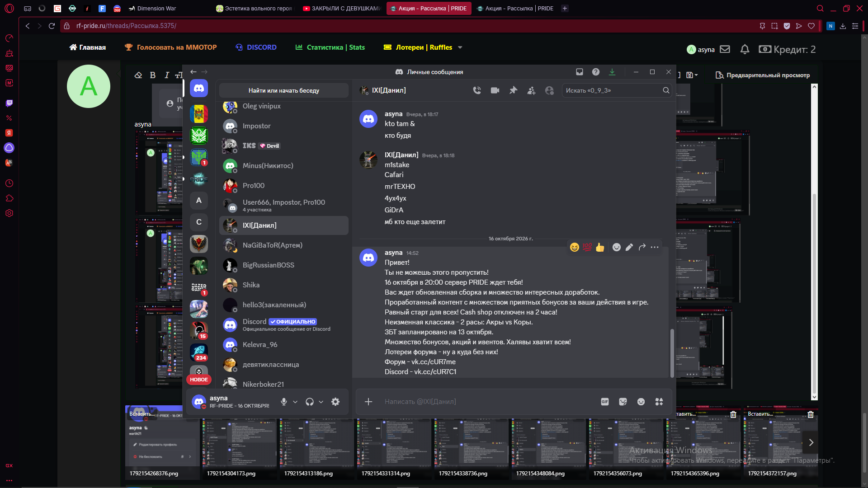The width and height of the screenshot is (868, 488).
Task: Open the emoji picker in message bar
Action: [x=641, y=402]
